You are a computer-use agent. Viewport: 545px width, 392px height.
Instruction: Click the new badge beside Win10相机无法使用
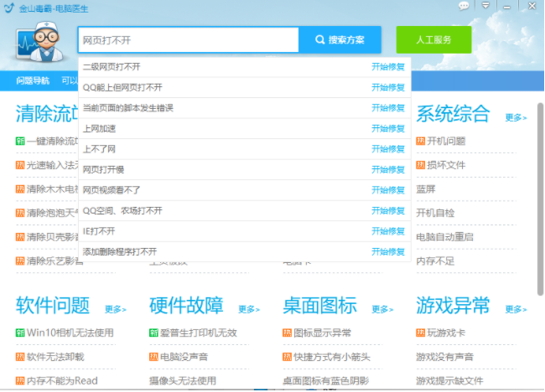tap(20, 333)
